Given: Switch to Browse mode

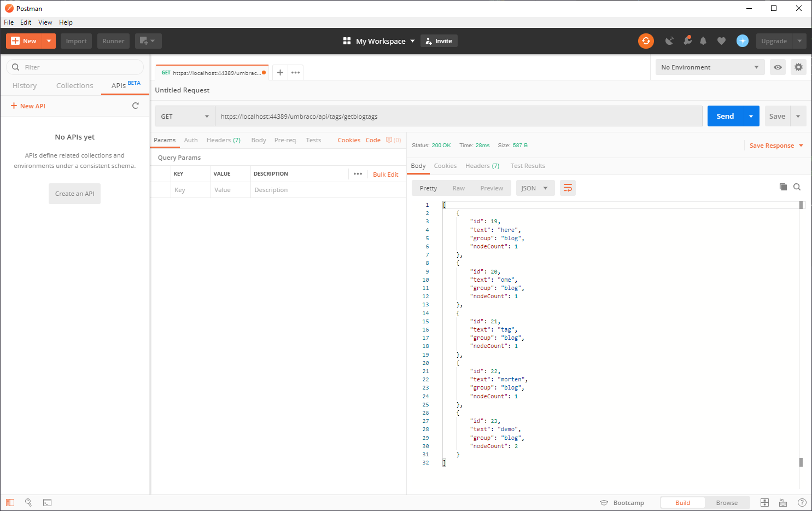Looking at the screenshot, I should coord(727,503).
